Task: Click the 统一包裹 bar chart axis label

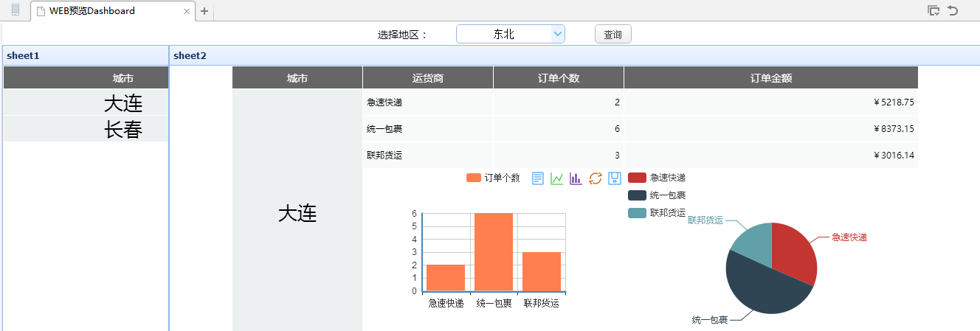Action: point(494,303)
